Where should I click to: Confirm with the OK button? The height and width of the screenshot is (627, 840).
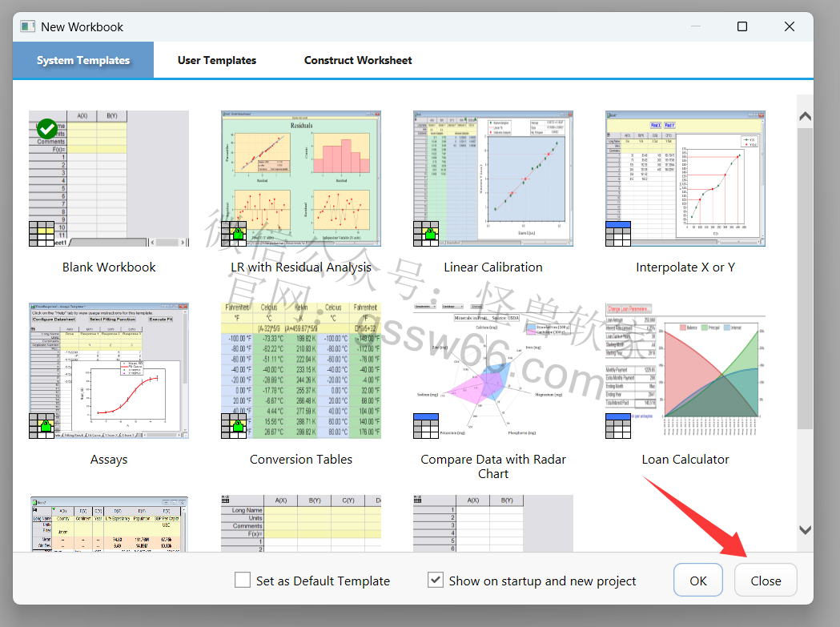pos(698,581)
